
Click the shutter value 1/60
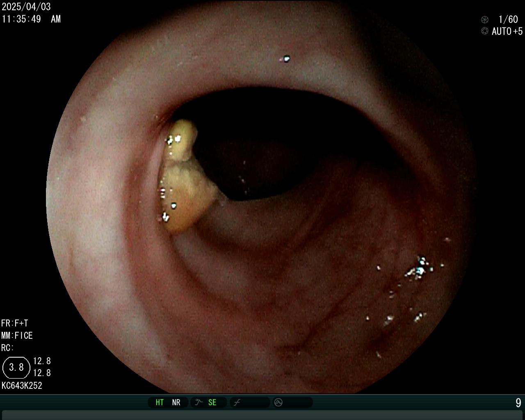tap(508, 20)
